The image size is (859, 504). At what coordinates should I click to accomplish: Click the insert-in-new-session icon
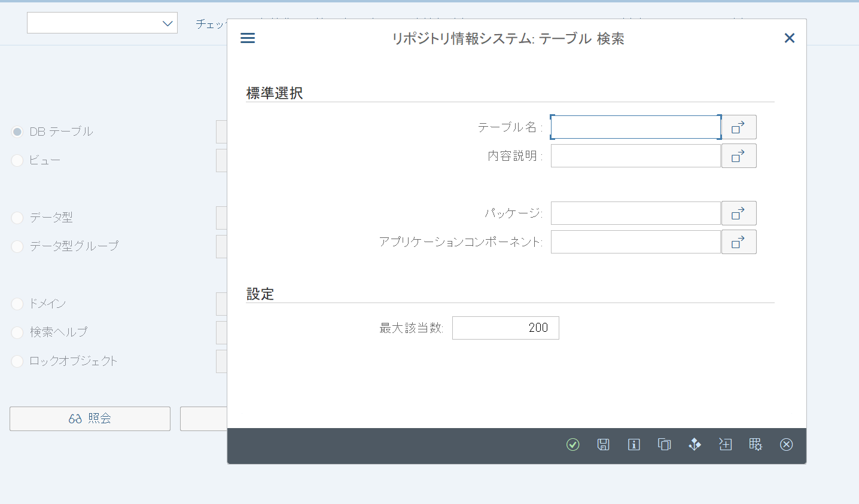(725, 445)
